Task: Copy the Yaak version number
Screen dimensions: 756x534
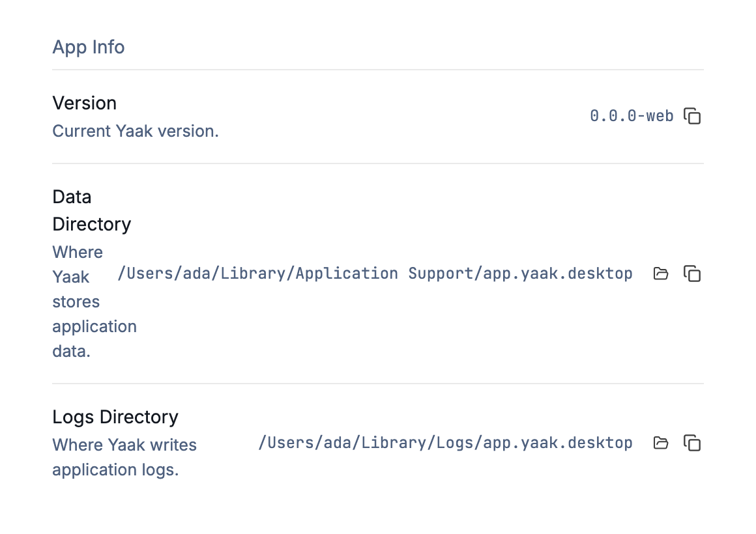Action: [x=692, y=116]
